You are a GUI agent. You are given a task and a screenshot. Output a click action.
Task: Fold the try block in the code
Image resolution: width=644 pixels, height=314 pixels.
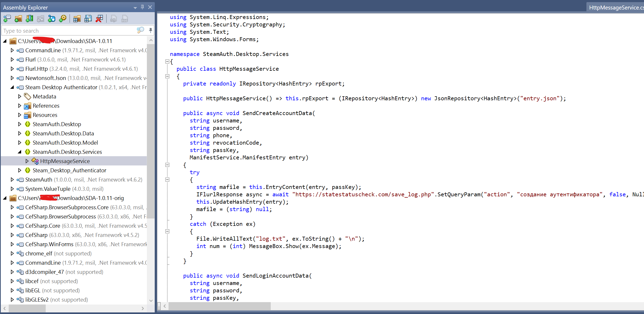tap(167, 180)
